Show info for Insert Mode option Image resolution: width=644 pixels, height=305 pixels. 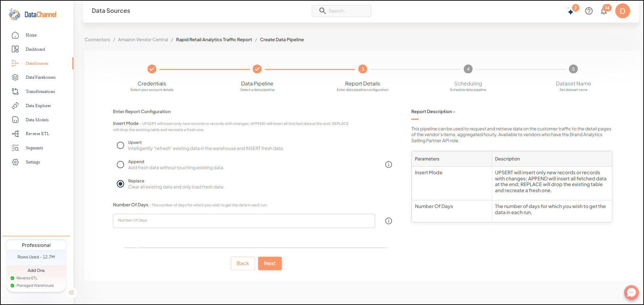coord(389,164)
